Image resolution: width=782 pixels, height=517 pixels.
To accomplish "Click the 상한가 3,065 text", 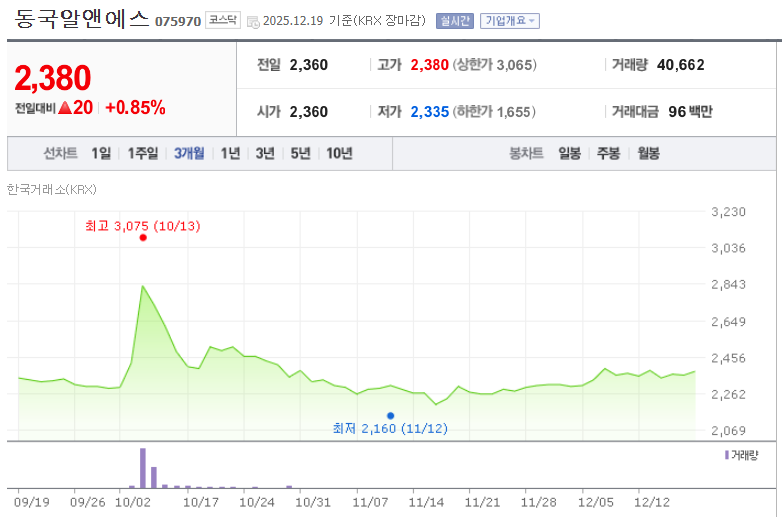I will [x=495, y=65].
